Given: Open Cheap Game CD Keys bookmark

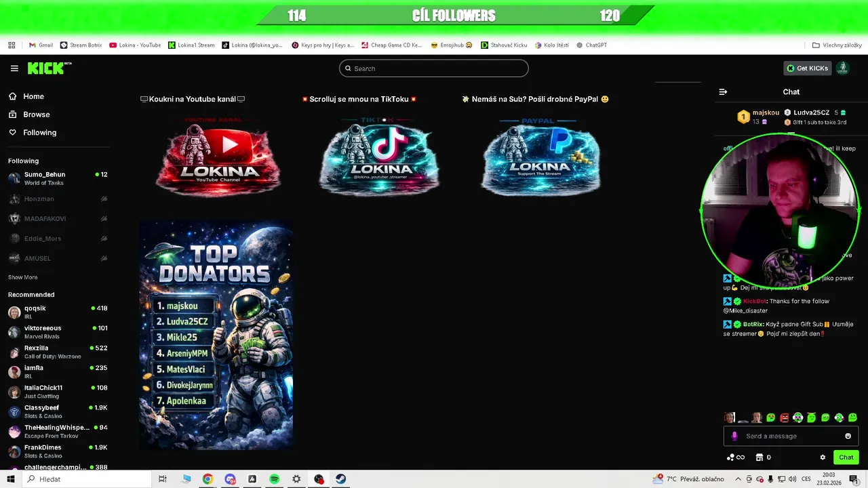Looking at the screenshot, I should point(391,45).
